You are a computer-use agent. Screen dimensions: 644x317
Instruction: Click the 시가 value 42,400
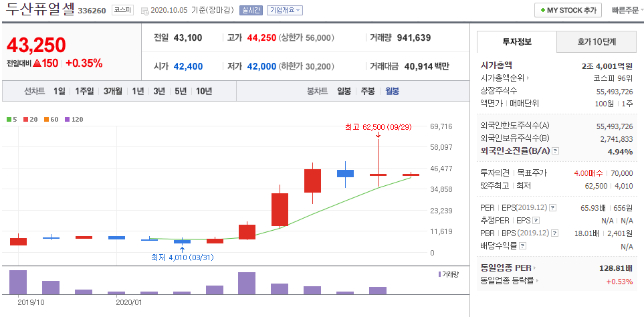(x=188, y=66)
